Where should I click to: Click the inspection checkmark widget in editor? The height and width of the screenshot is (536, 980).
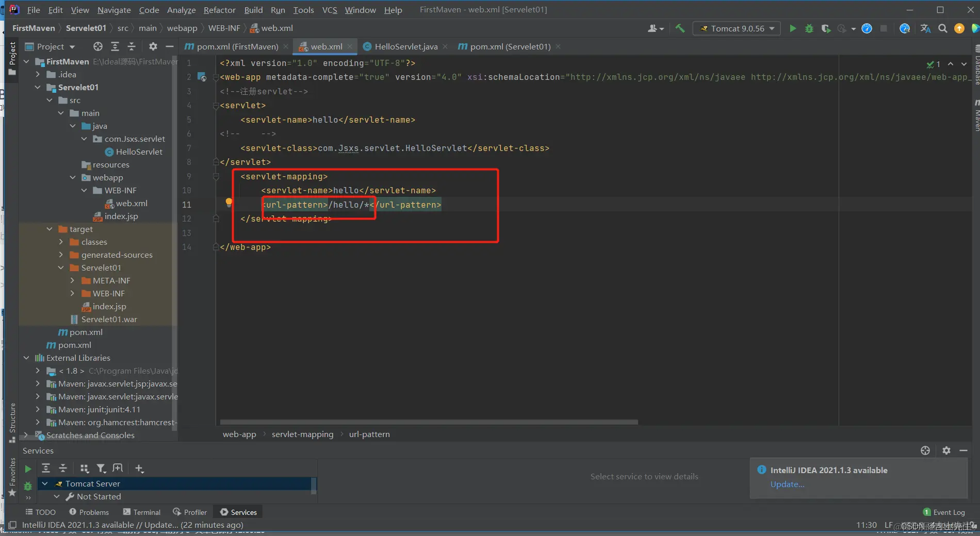pos(933,64)
